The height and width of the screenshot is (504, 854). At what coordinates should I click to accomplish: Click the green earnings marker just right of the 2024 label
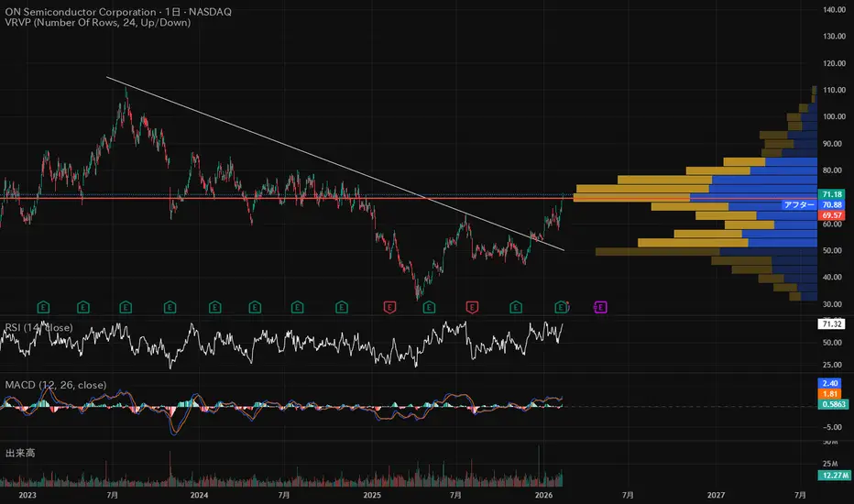(x=214, y=308)
